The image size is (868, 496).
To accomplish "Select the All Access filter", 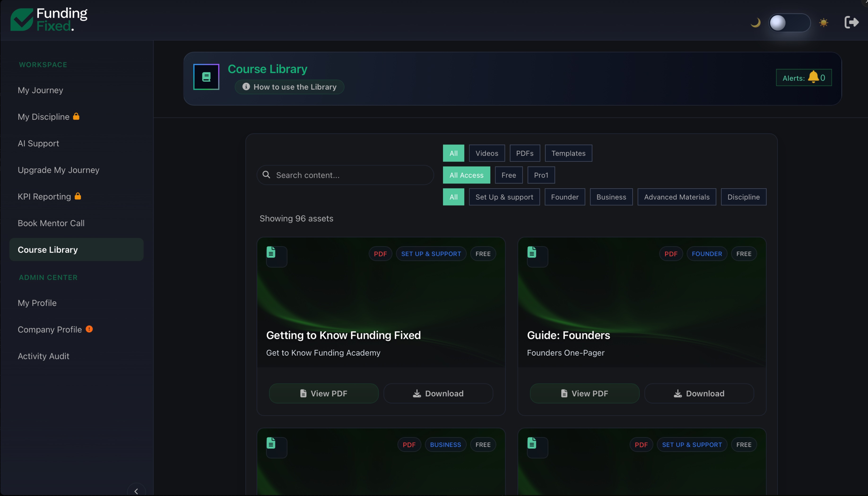I will click(466, 175).
